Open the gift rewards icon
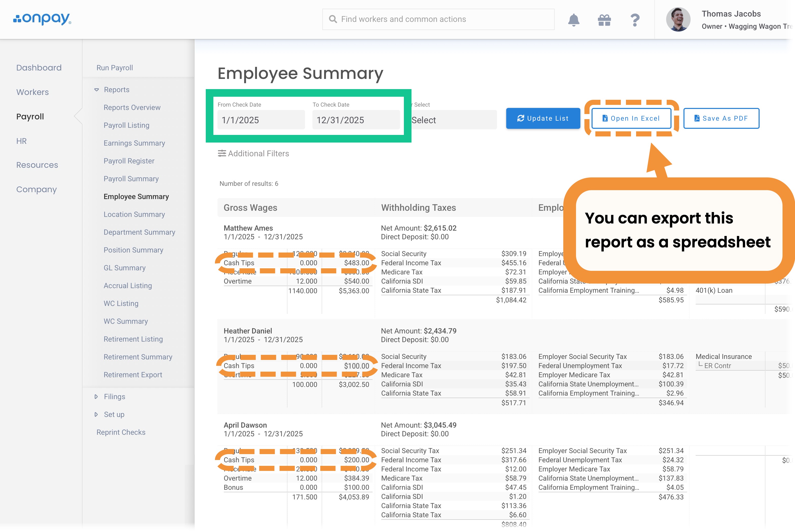Screen dimensions: 795x532 tap(604, 20)
